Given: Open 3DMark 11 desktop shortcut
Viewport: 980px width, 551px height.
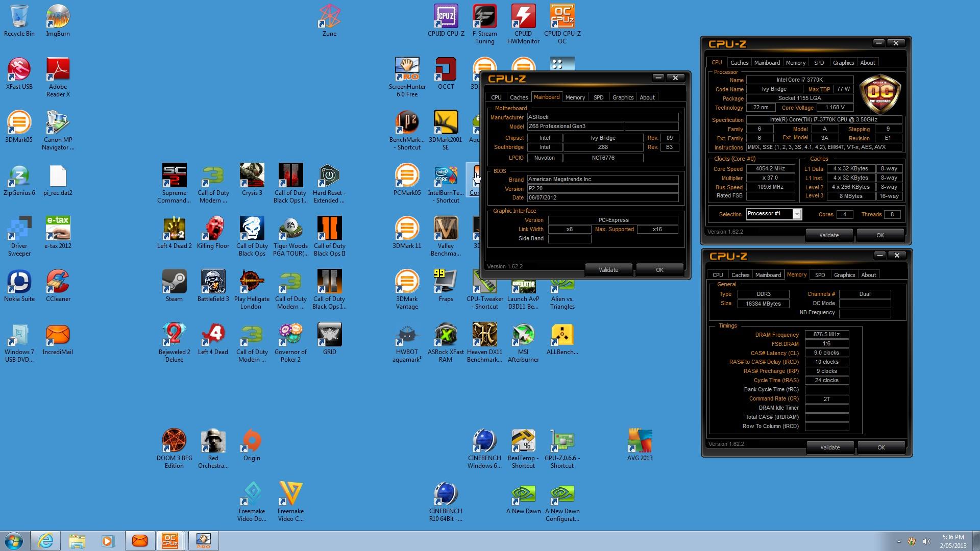Looking at the screenshot, I should pyautogui.click(x=407, y=233).
